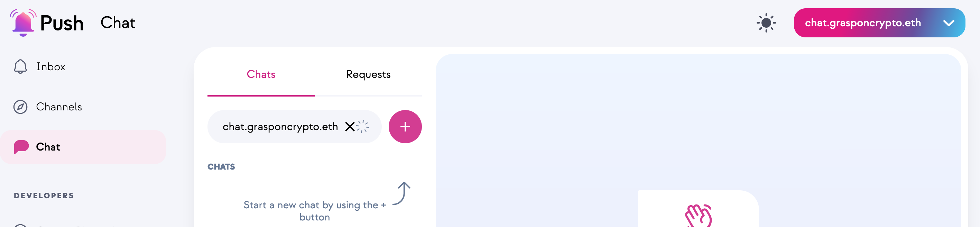The height and width of the screenshot is (227, 980).
Task: Clear the search with the X icon
Action: (350, 127)
